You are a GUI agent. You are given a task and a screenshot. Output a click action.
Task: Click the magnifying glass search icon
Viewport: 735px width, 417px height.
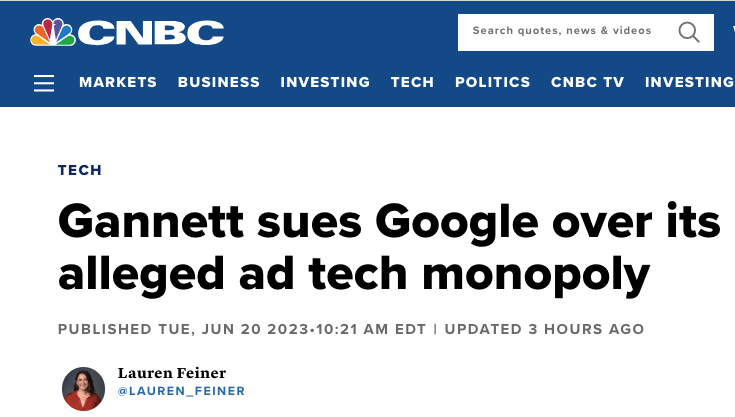click(689, 32)
